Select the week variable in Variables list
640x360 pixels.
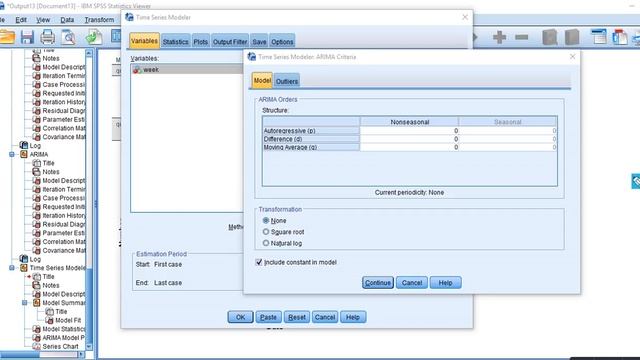[187, 70]
